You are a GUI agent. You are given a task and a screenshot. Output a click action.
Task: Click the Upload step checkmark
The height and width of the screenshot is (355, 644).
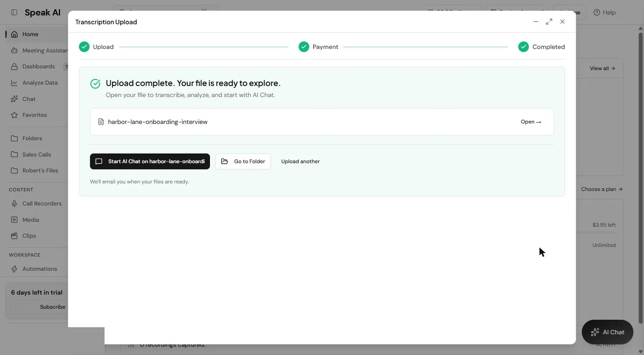(x=84, y=47)
